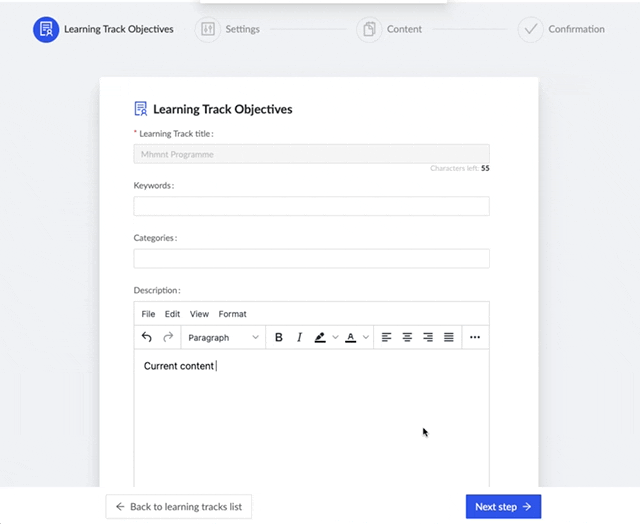Toggle bold formatting
Screen dimensions: 640x524
pos(279,338)
